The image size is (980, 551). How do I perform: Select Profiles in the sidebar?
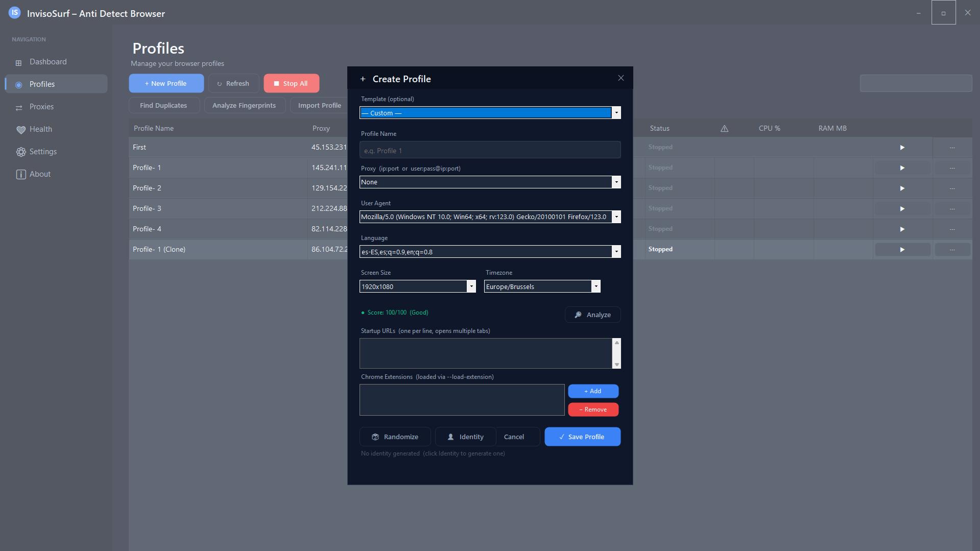pyautogui.click(x=56, y=84)
